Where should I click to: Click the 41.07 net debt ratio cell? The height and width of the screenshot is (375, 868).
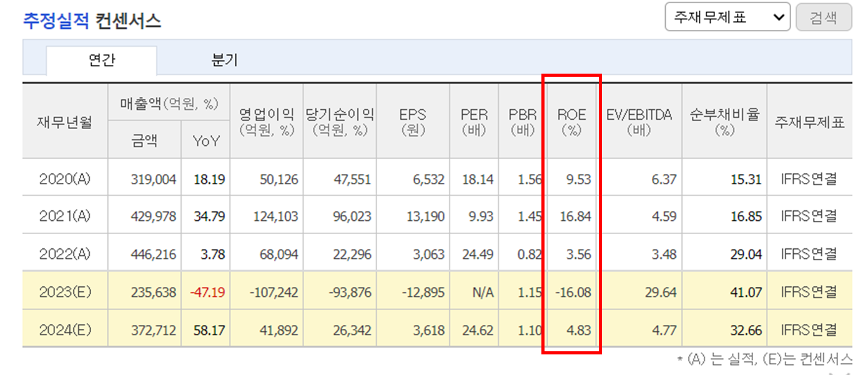coord(746,291)
